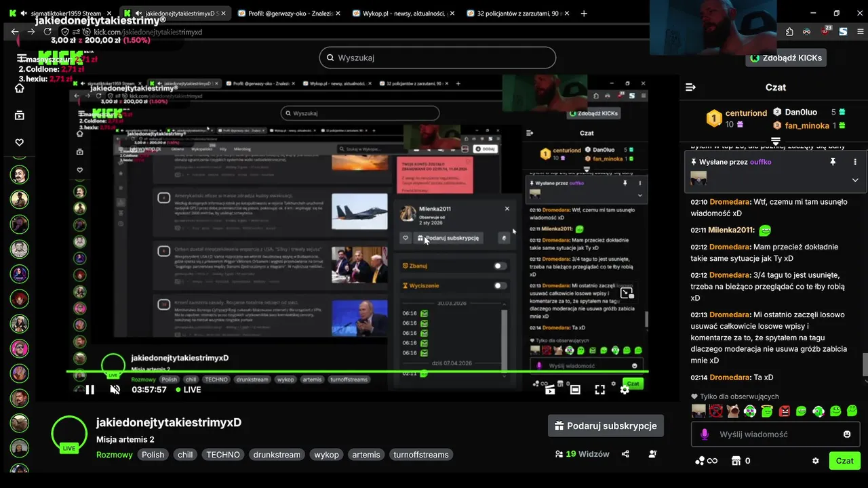Insert the angry red emote
The width and height of the screenshot is (868, 488).
click(x=785, y=411)
